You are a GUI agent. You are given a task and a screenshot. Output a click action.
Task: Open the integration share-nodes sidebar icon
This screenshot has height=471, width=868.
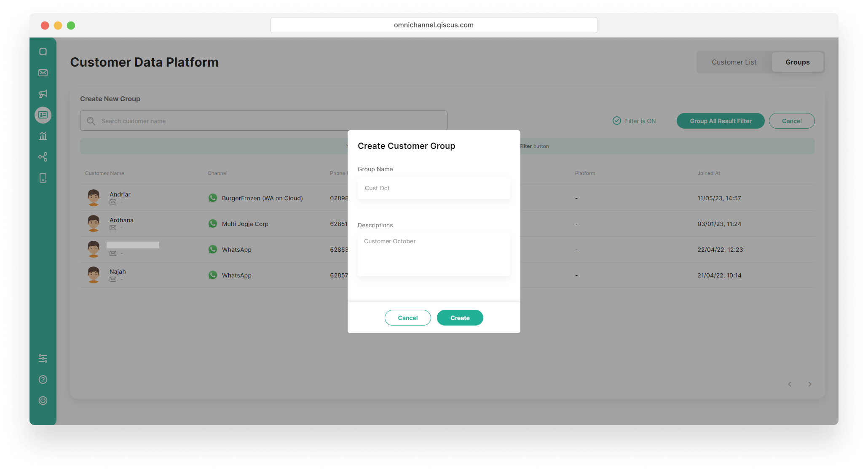pyautogui.click(x=43, y=157)
